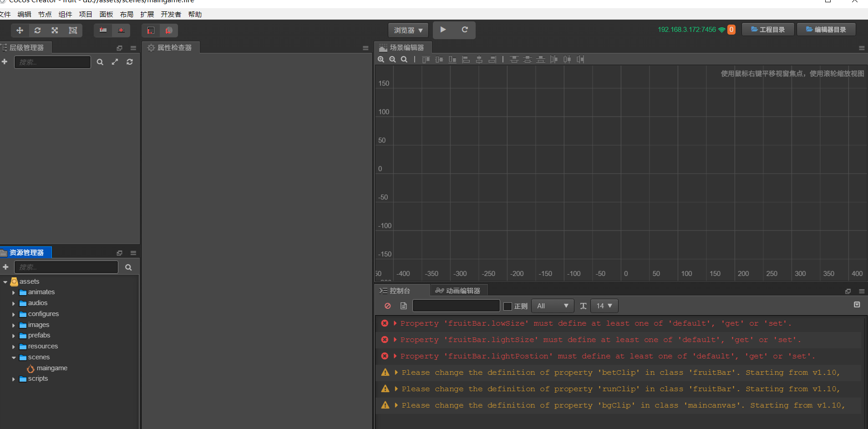The height and width of the screenshot is (429, 868).
Task: Pop out the 层级管理器 panel
Action: (x=120, y=48)
